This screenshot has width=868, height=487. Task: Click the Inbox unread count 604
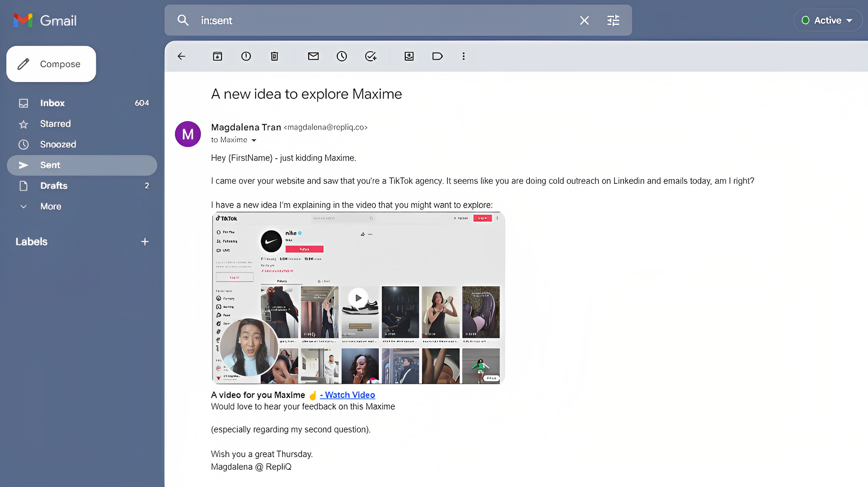(142, 103)
